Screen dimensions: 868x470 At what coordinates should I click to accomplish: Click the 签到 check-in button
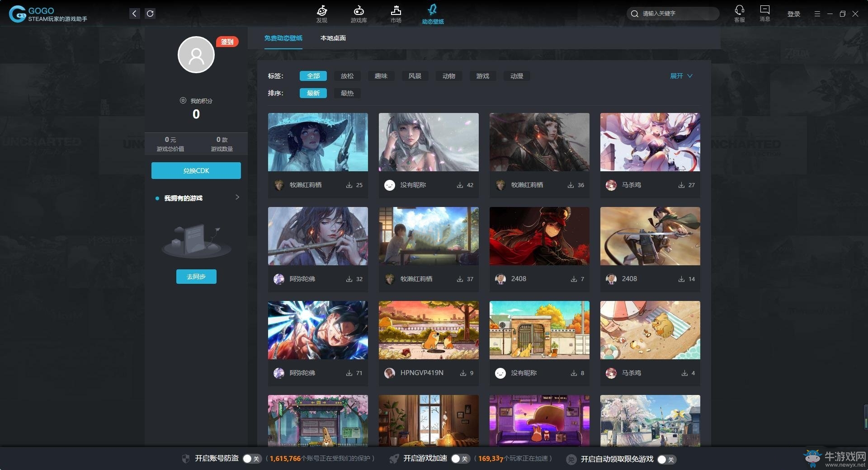(x=227, y=42)
